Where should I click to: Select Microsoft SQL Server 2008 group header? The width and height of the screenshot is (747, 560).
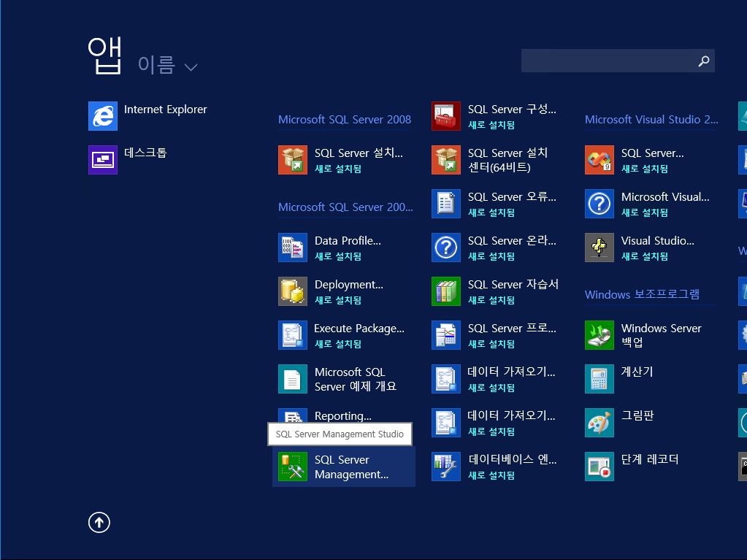[x=345, y=120]
